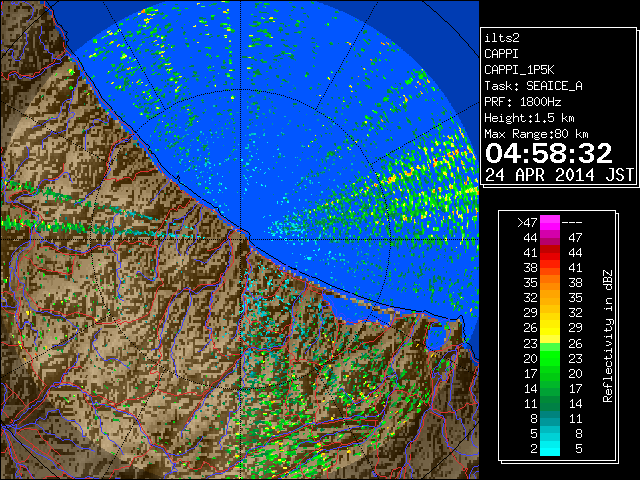Click the 'Height:1.5 km' text
640x480 pixels.
coord(529,118)
